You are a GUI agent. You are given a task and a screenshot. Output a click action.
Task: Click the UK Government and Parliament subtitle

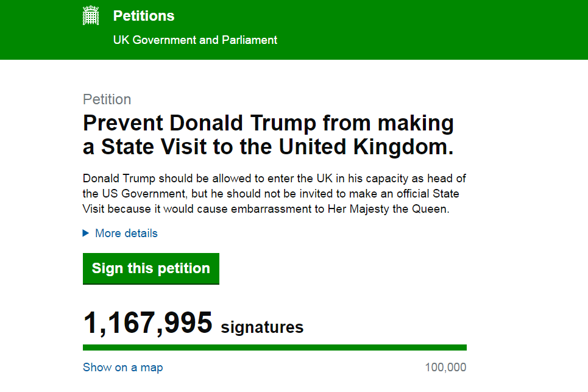pos(195,40)
